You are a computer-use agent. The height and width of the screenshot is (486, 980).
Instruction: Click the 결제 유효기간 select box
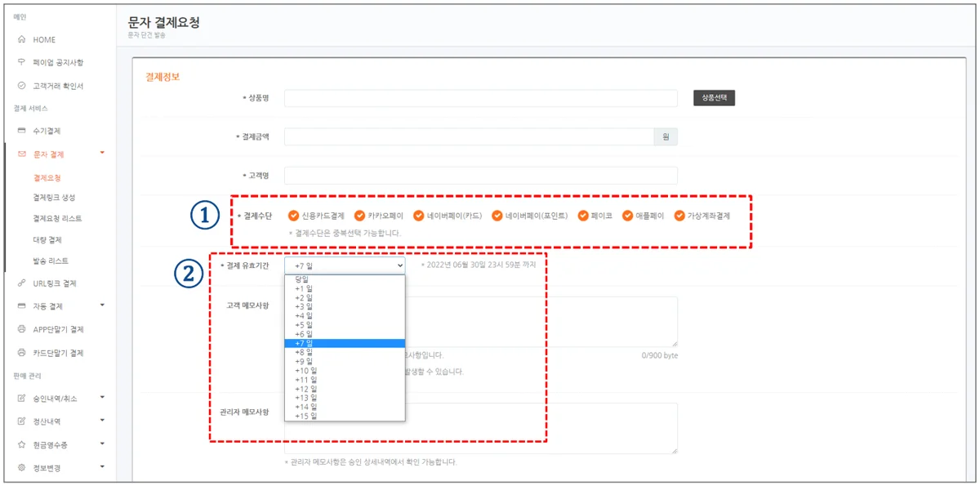pos(345,265)
